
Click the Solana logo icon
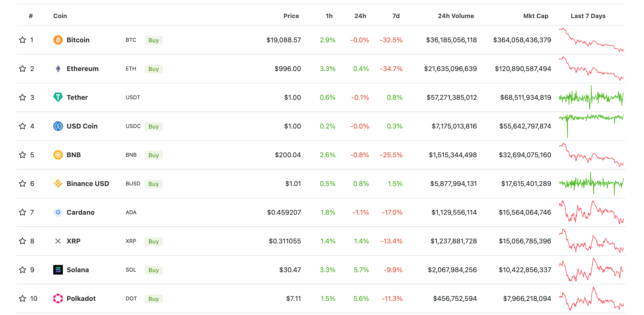pos(58,270)
